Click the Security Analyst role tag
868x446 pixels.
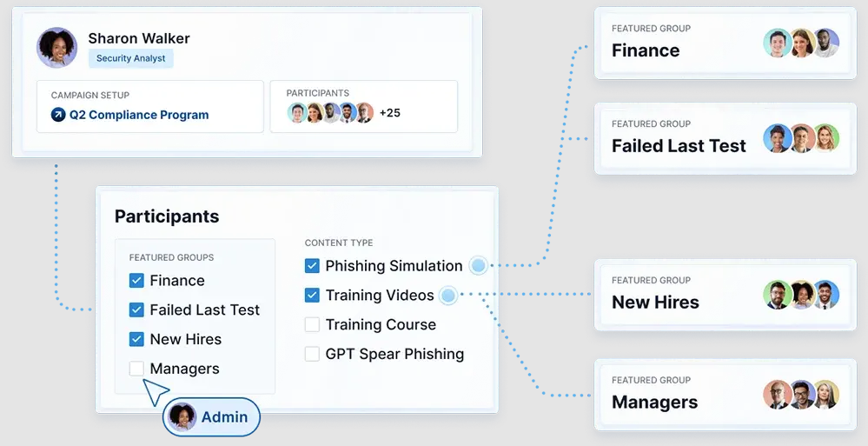click(130, 58)
